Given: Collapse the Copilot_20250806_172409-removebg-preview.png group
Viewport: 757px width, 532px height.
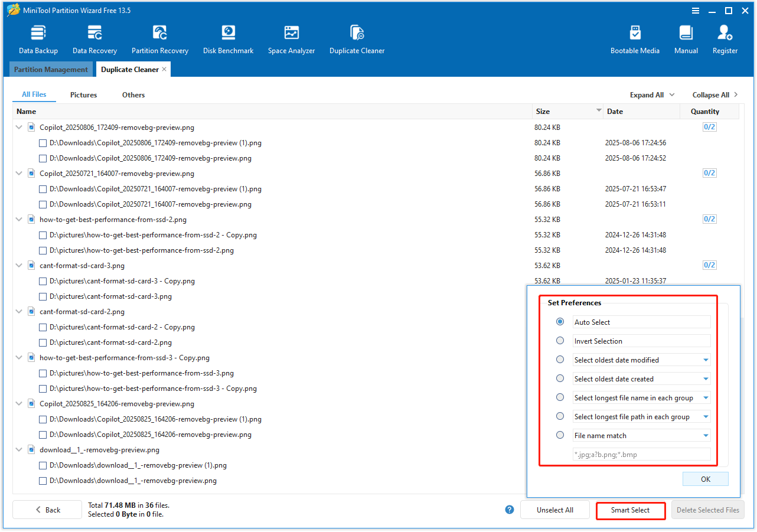Looking at the screenshot, I should click(x=18, y=127).
